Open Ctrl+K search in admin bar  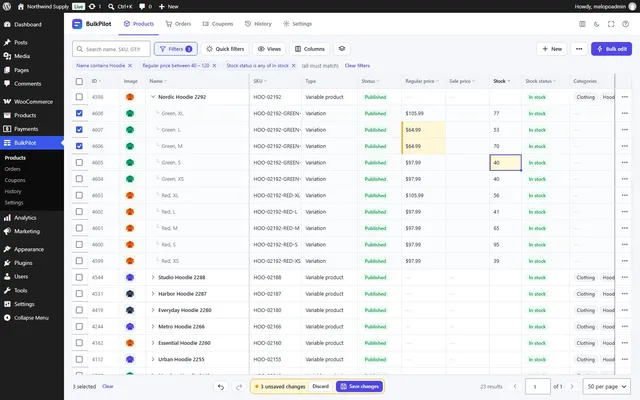point(120,7)
